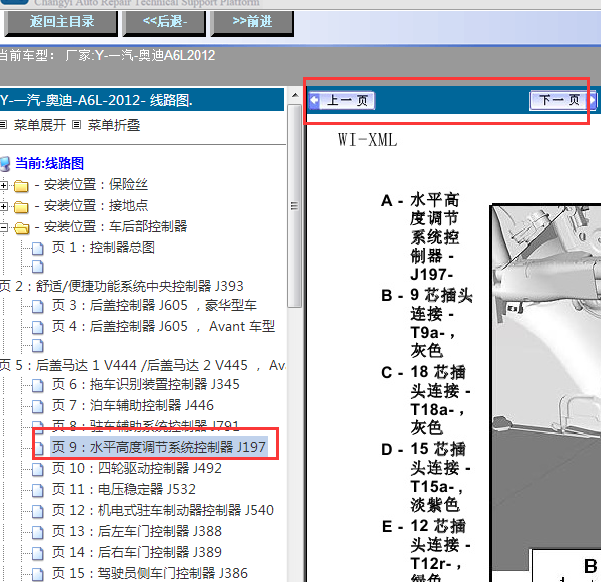Screen dimensions: 601x582
Task: Click the 返回主目录 button
Action: point(61,22)
